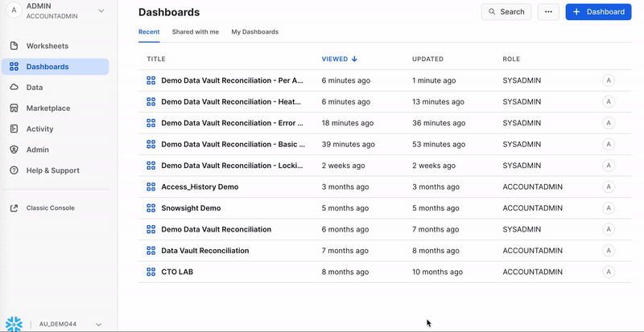
Task: Create a new dashboard with + Dashboard button
Action: (x=597, y=12)
